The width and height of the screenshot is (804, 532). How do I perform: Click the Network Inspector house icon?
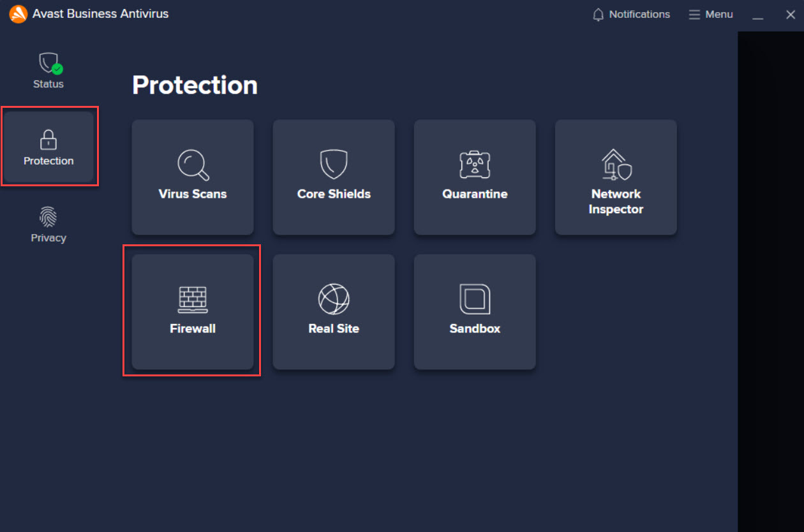615,164
